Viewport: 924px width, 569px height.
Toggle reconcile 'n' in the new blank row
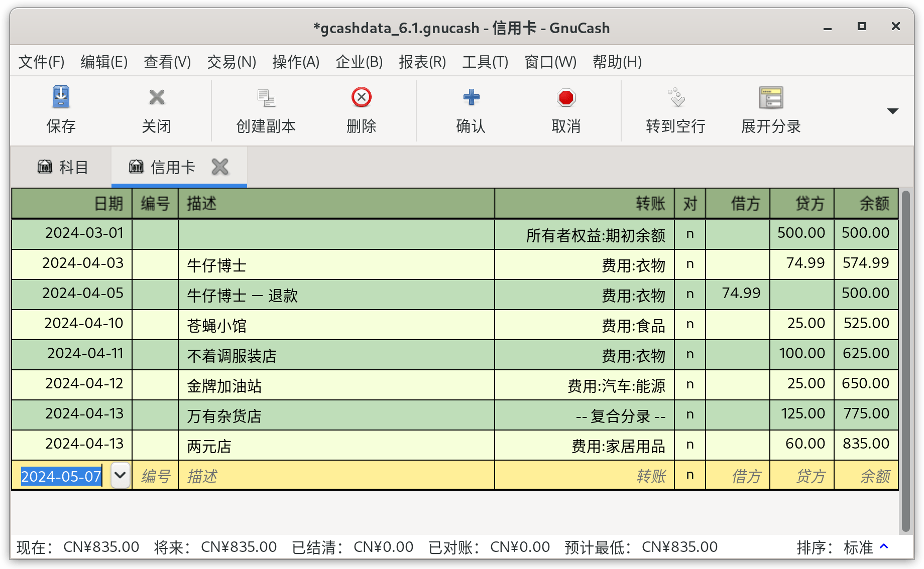(x=690, y=475)
